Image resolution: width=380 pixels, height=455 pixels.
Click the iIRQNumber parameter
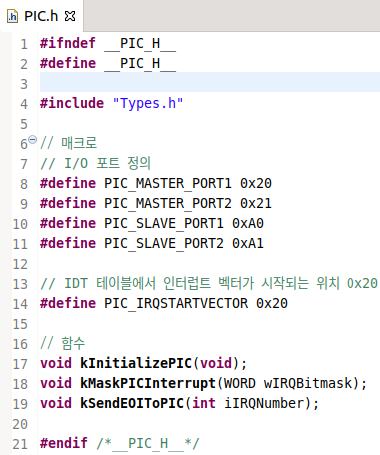pyautogui.click(x=264, y=403)
